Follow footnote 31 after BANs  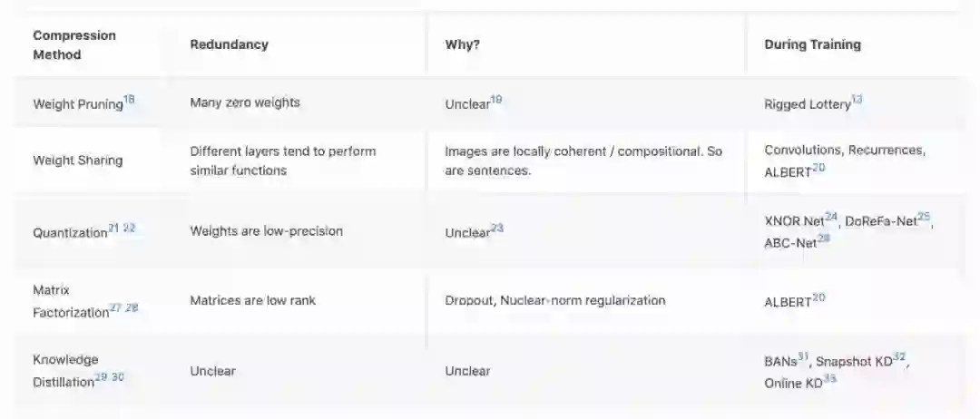coord(803,356)
